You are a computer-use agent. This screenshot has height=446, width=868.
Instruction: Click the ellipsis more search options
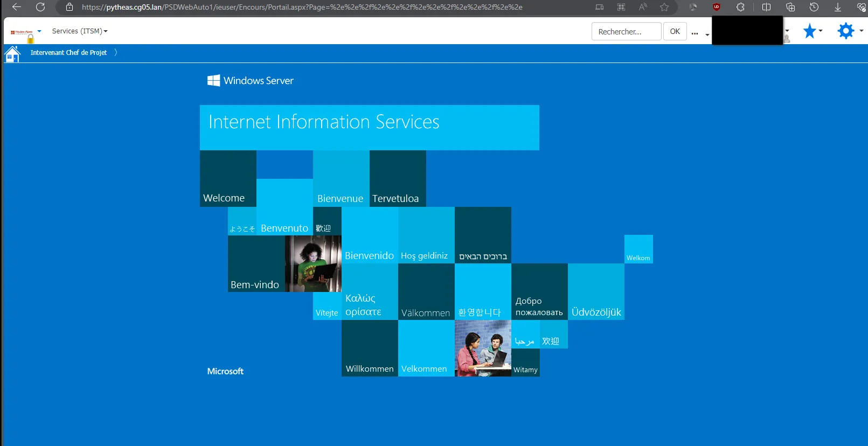(x=695, y=33)
